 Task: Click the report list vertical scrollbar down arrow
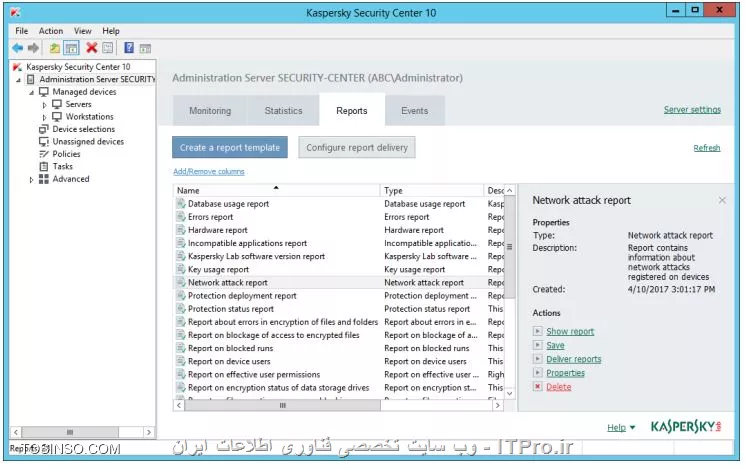(x=509, y=393)
